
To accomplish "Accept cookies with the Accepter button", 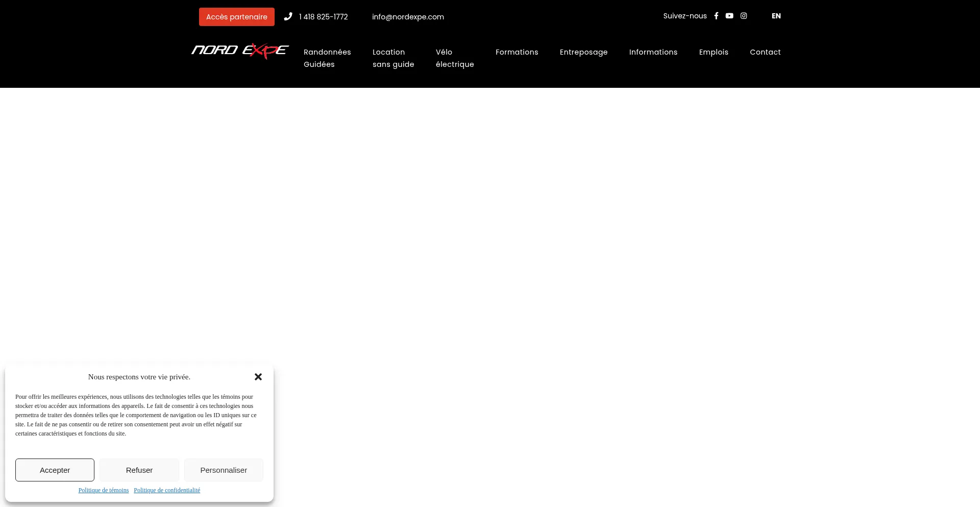I will (x=55, y=470).
